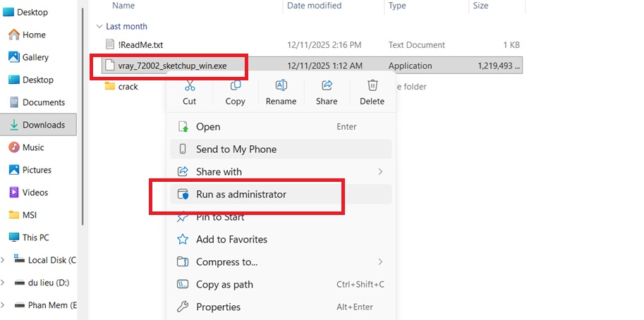Sort by Date modified column header
The height and width of the screenshot is (320, 644).
pos(315,6)
